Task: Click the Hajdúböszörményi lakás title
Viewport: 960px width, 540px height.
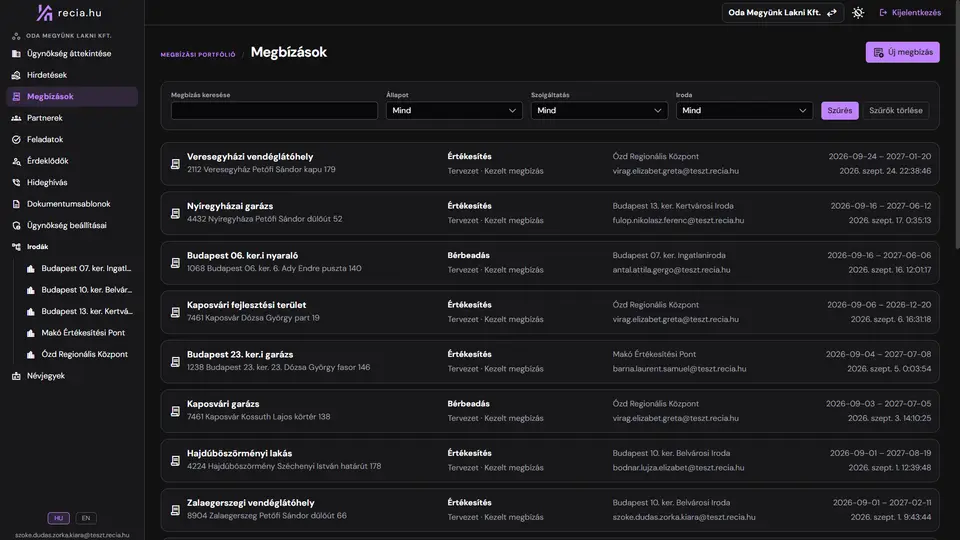Action: click(x=239, y=454)
